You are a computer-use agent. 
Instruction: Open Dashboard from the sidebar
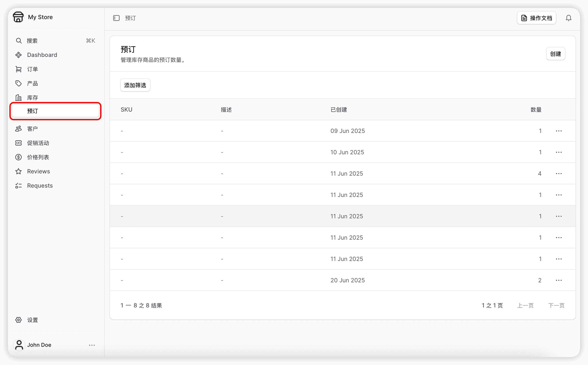(42, 55)
